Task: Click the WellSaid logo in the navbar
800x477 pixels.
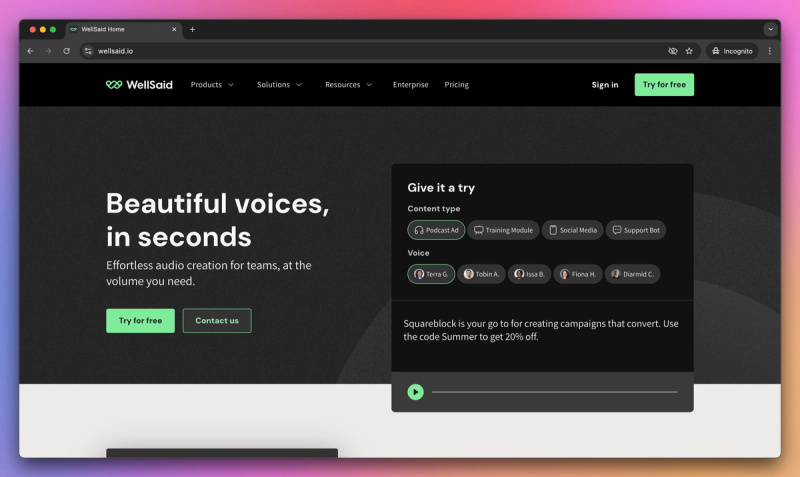Action: coord(139,85)
